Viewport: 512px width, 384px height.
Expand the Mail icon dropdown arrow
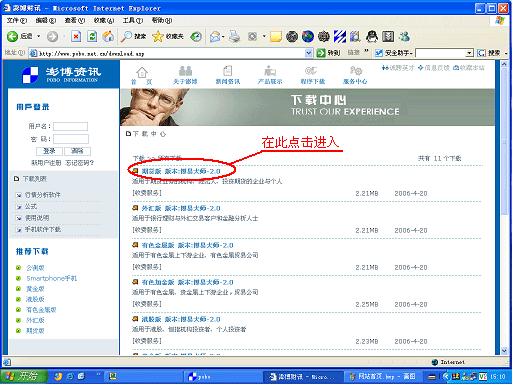click(223, 36)
